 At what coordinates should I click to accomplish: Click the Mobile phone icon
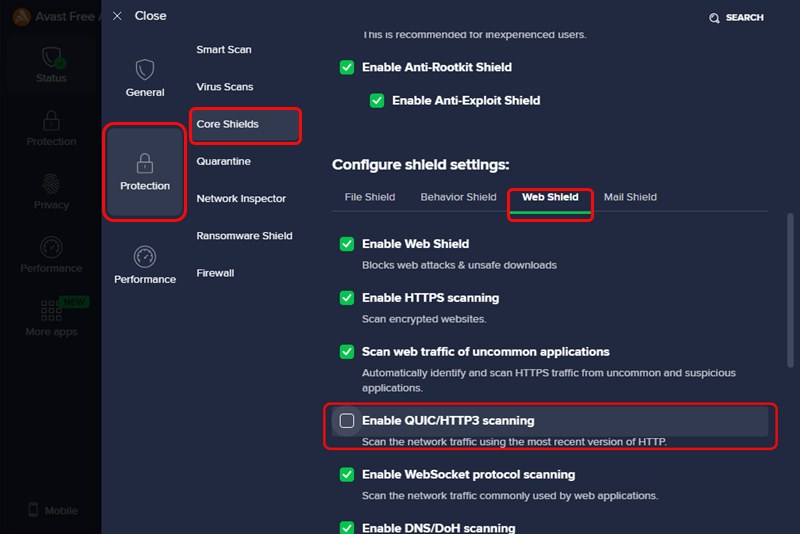point(33,510)
